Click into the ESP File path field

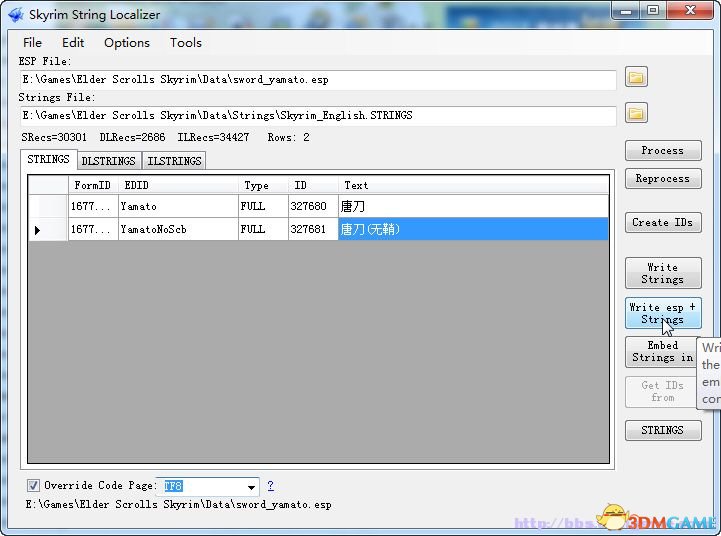coord(318,80)
